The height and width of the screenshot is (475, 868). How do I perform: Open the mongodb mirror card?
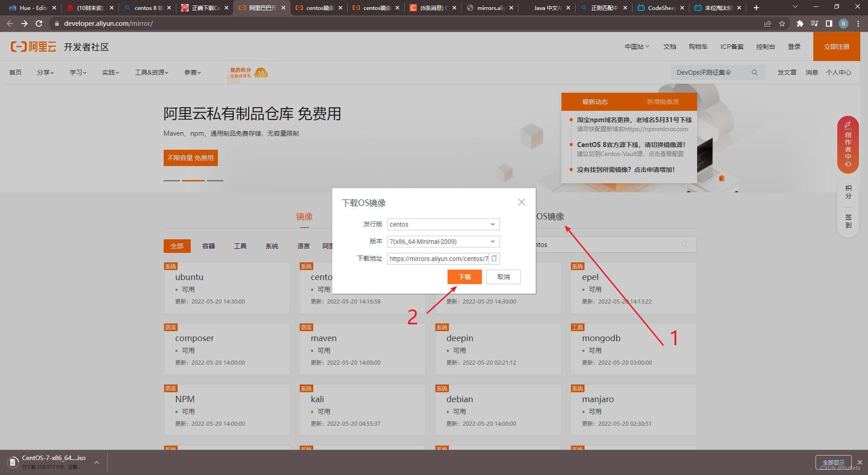(x=634, y=349)
